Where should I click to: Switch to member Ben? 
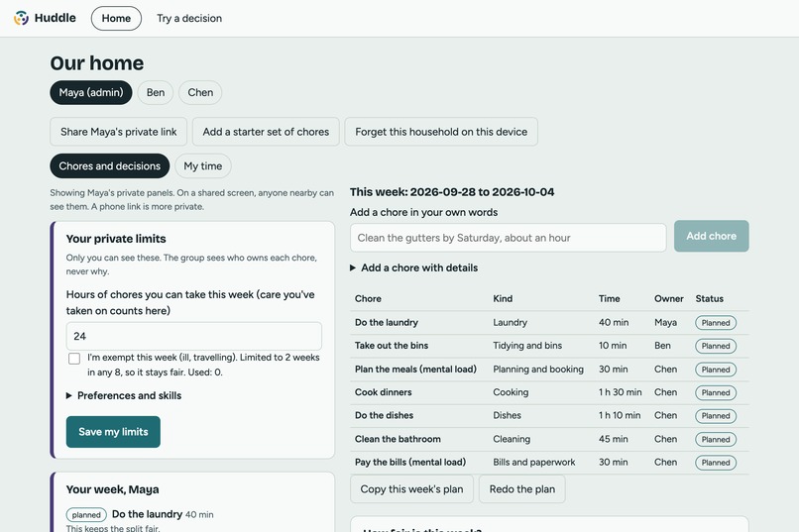click(x=156, y=93)
